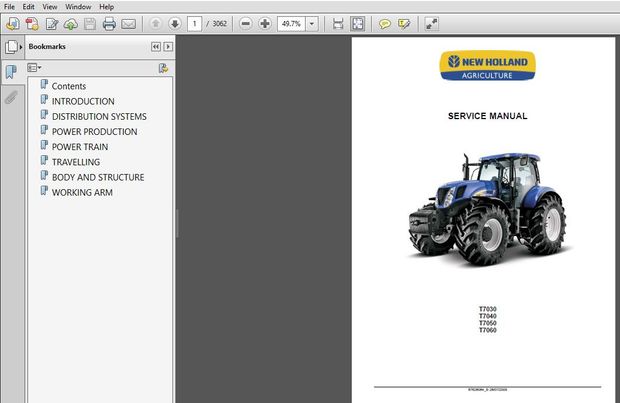Click the add sticky note comment icon
The width and height of the screenshot is (620, 403).
384,24
